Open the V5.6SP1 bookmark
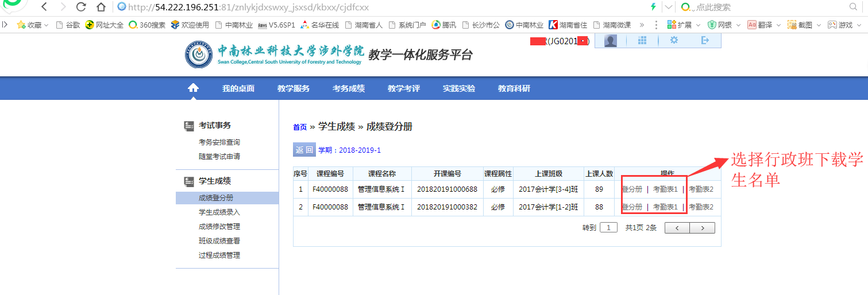The width and height of the screenshot is (868, 295). click(276, 25)
